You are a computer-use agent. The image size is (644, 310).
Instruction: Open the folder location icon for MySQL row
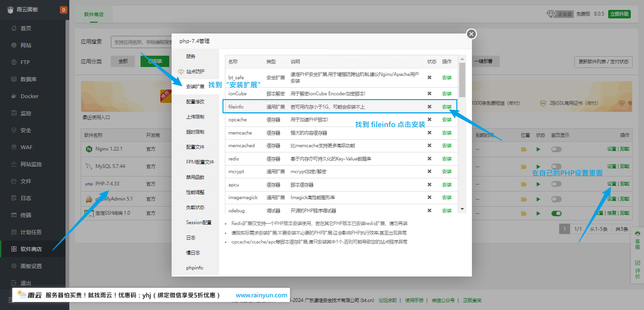[x=523, y=167]
